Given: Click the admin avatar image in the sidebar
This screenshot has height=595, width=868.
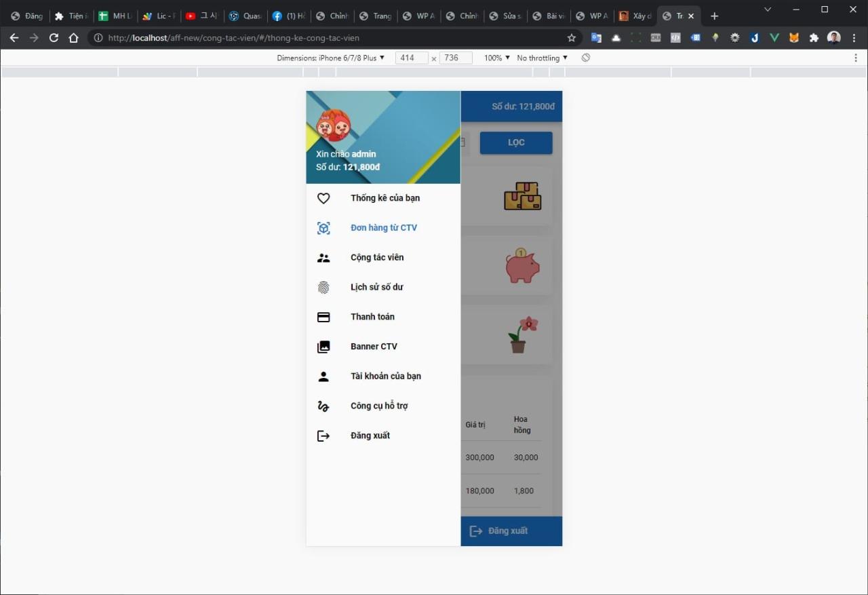Looking at the screenshot, I should (333, 125).
